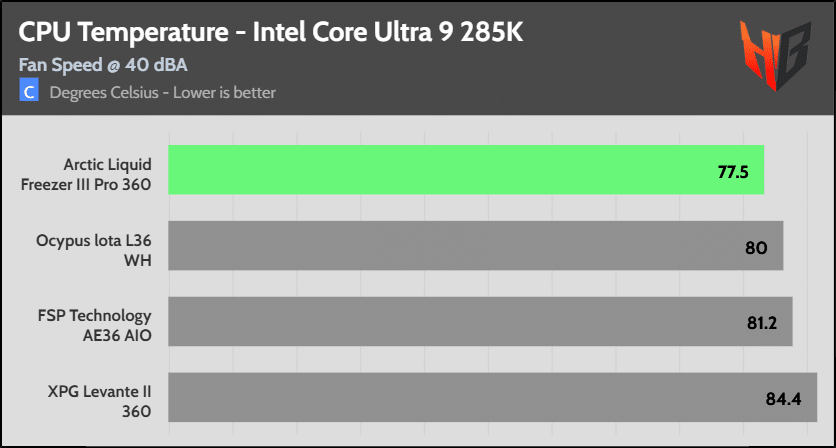Click the blue Celsius C icon

click(x=29, y=90)
